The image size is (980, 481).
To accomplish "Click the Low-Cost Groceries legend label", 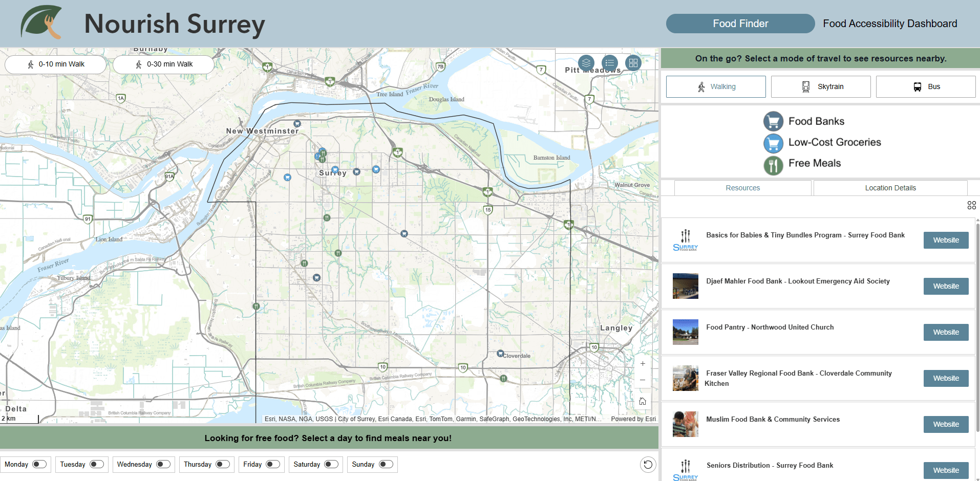I will tap(835, 142).
